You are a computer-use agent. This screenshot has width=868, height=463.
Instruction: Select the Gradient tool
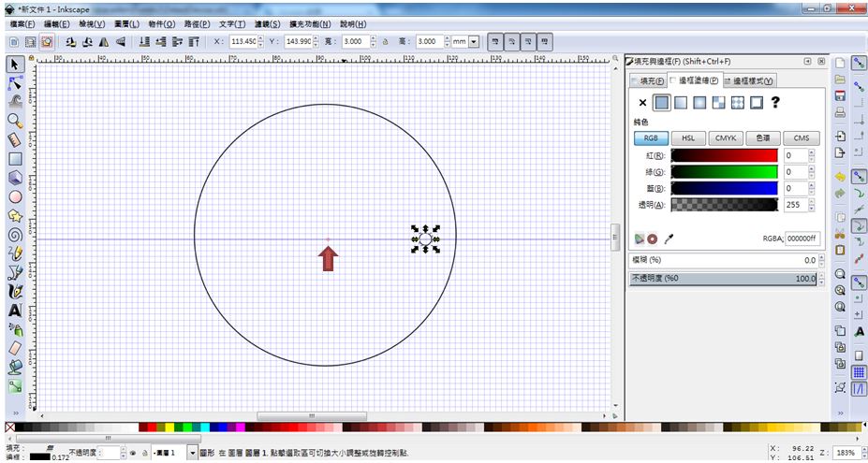coord(14,385)
